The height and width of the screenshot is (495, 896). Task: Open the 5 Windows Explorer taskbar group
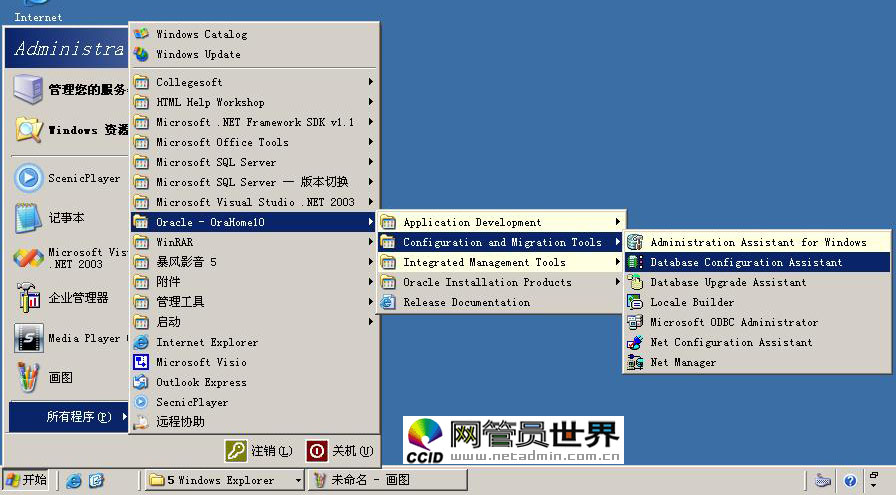224,480
